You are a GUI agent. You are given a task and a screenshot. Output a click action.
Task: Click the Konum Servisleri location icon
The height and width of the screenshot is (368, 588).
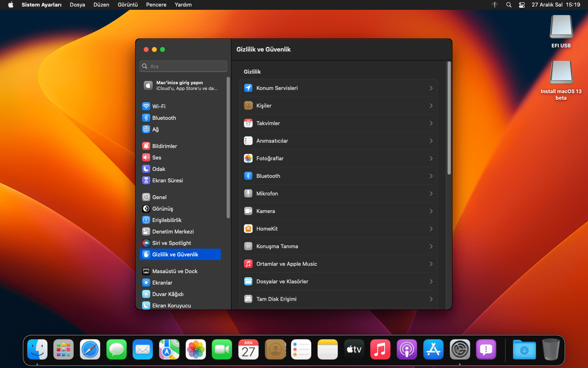pos(248,88)
